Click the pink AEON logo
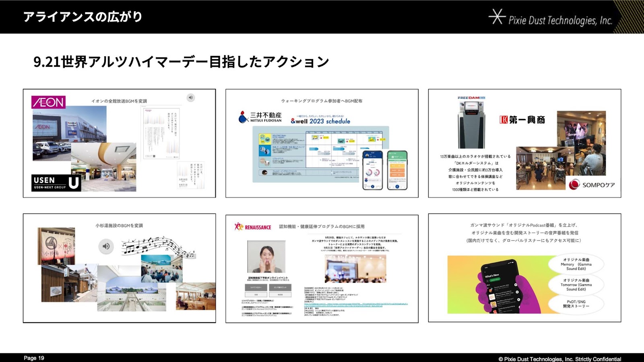 (x=48, y=102)
